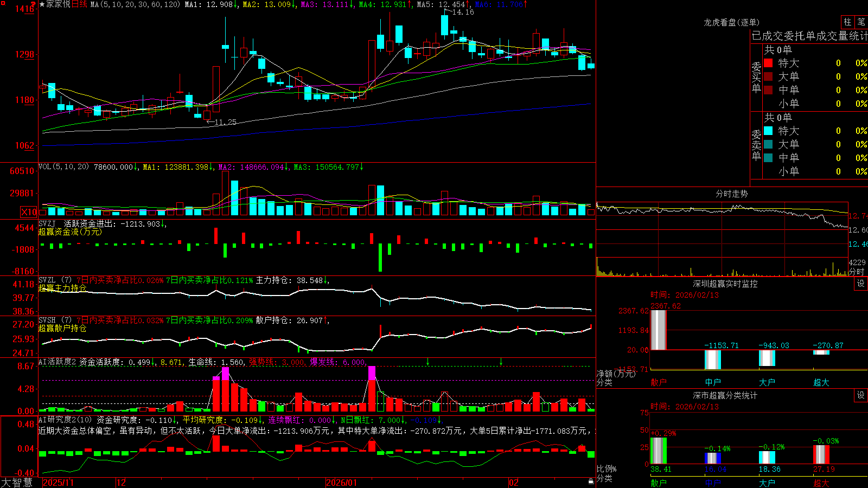Screen dimensions: 868x488
Task: Click the 委买单 section label
Action: [x=756, y=77]
